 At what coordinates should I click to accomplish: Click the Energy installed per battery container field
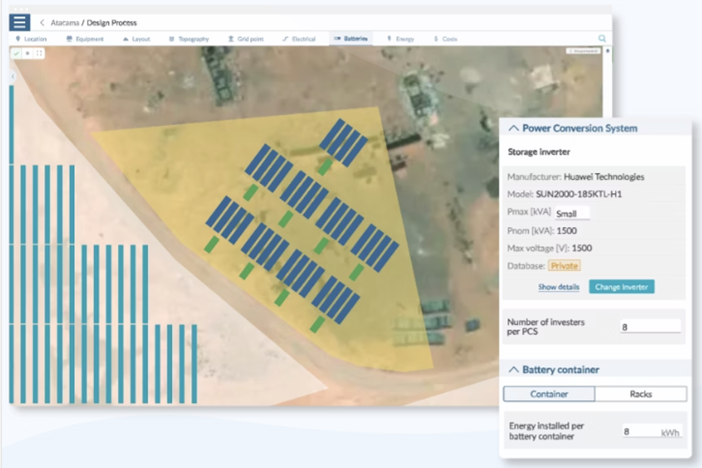(x=652, y=431)
